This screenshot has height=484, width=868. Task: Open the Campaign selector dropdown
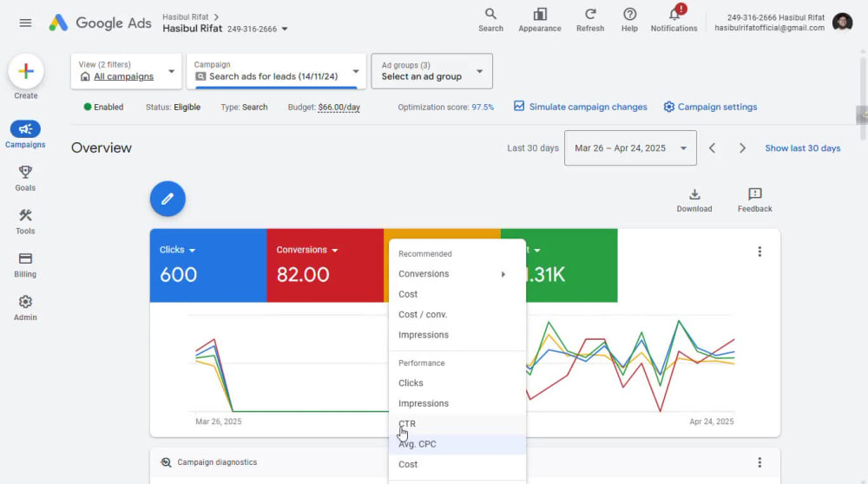[x=276, y=71]
